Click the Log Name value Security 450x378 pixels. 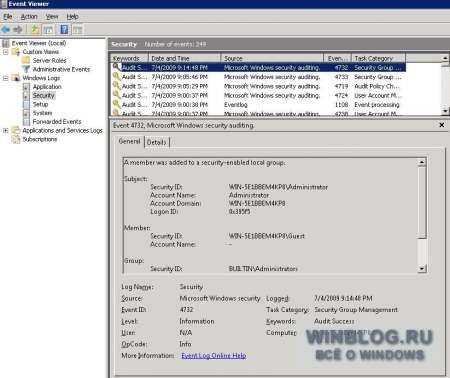(x=191, y=287)
